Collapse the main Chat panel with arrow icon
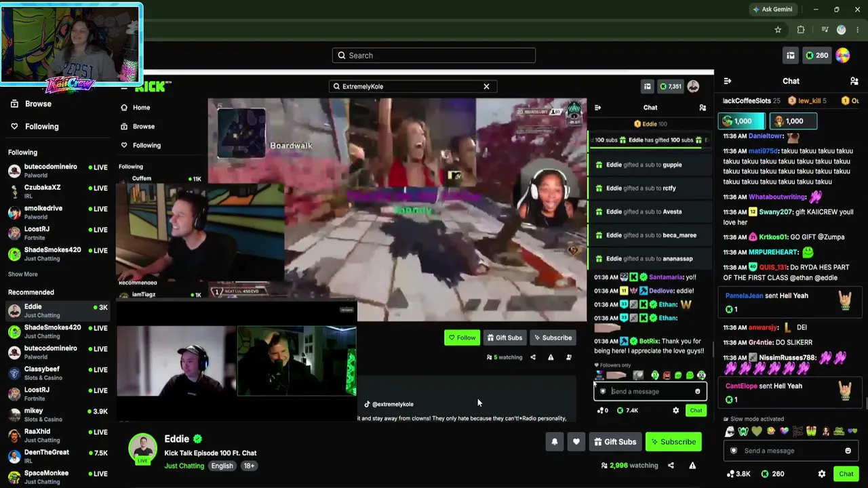 (x=728, y=81)
